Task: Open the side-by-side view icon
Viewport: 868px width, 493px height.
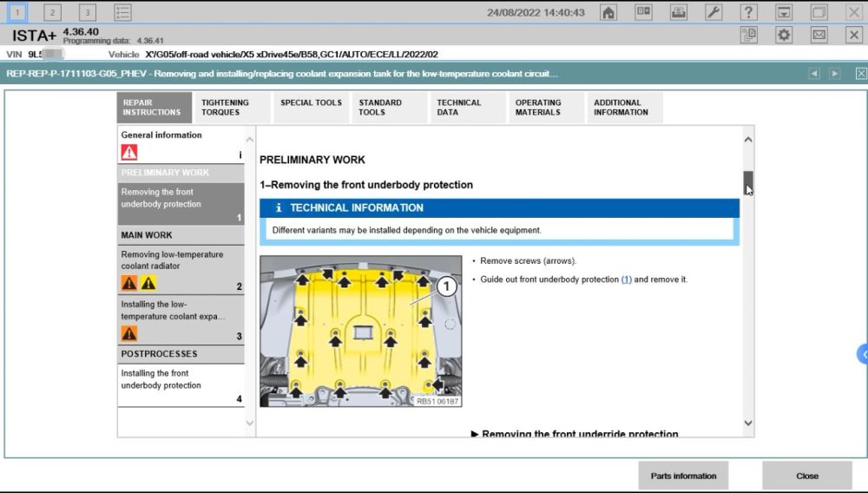Action: tap(643, 12)
